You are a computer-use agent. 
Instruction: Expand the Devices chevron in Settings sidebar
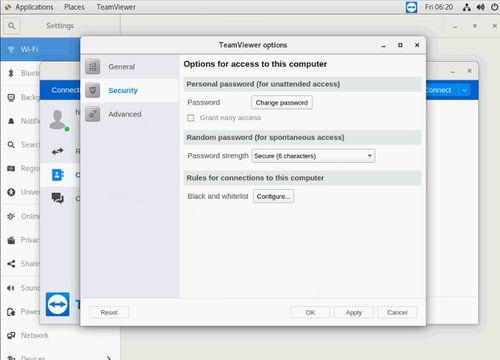[109, 358]
